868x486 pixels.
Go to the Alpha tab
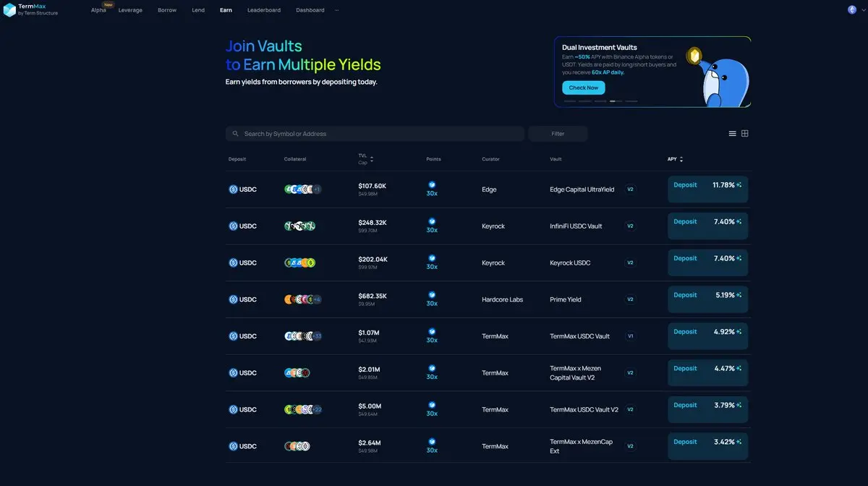[x=98, y=10]
